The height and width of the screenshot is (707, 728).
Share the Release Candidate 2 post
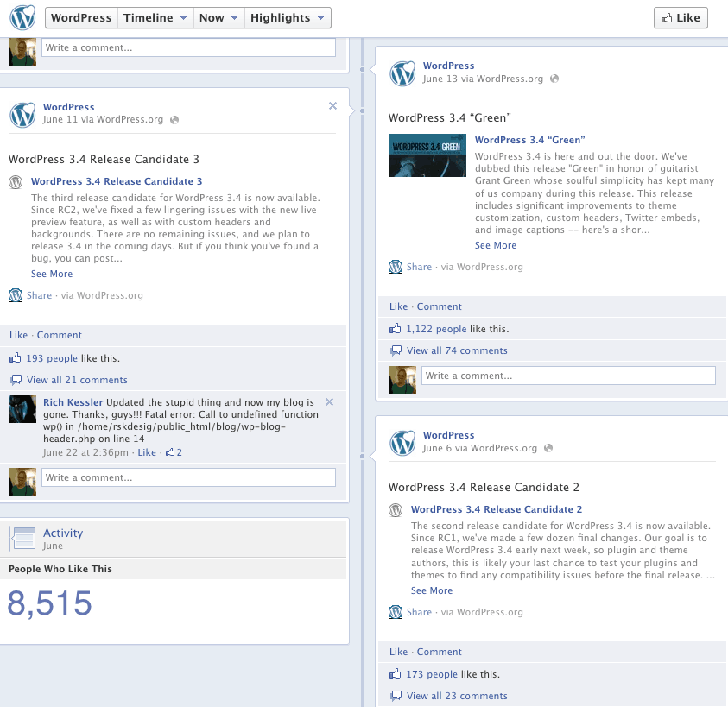point(419,612)
